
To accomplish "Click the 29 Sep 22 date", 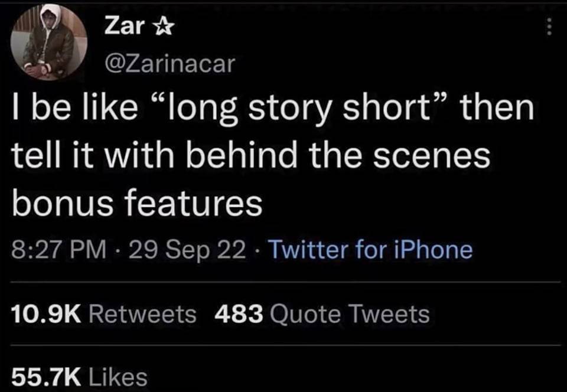I will pos(190,250).
